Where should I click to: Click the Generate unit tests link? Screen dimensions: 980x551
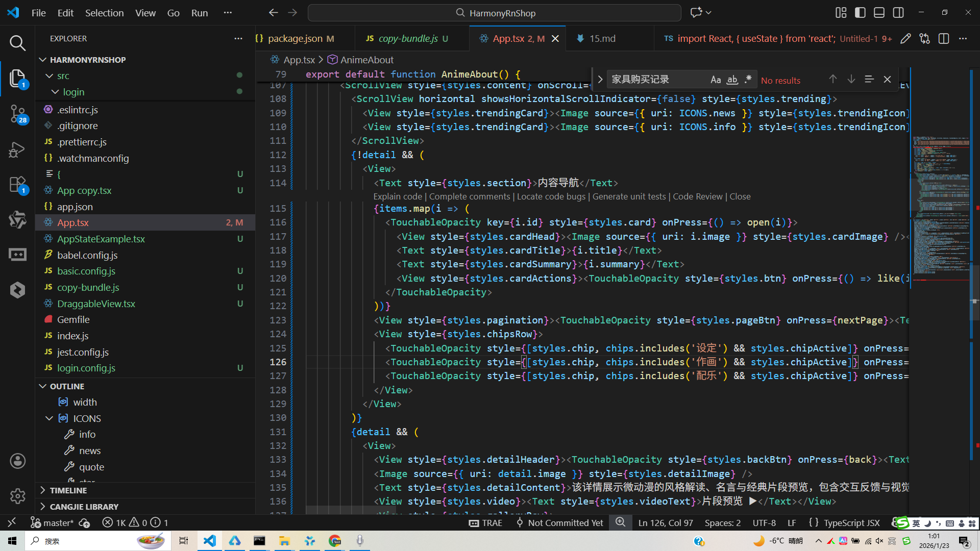tap(629, 196)
